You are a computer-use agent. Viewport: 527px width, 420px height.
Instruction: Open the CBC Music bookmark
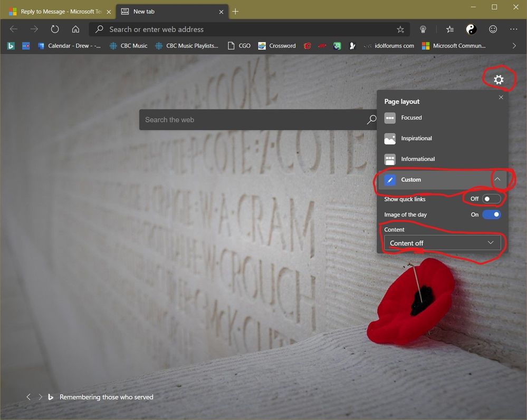tap(129, 46)
